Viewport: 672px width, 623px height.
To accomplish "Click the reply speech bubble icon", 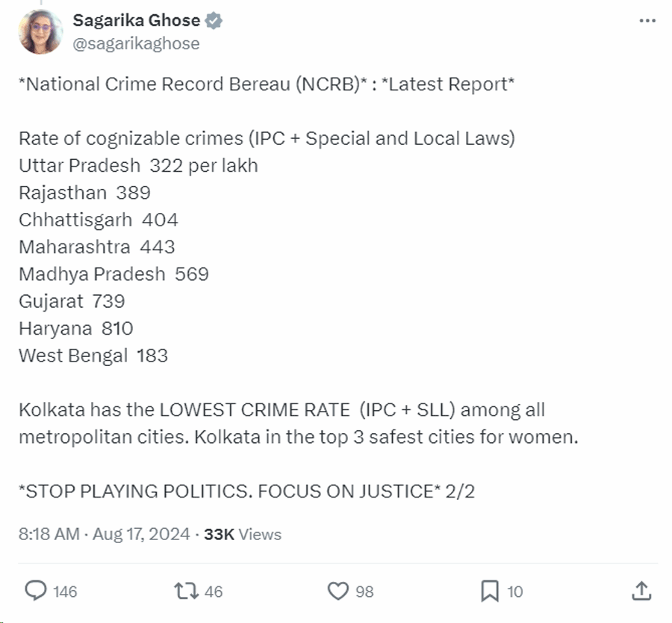I will pyautogui.click(x=36, y=591).
